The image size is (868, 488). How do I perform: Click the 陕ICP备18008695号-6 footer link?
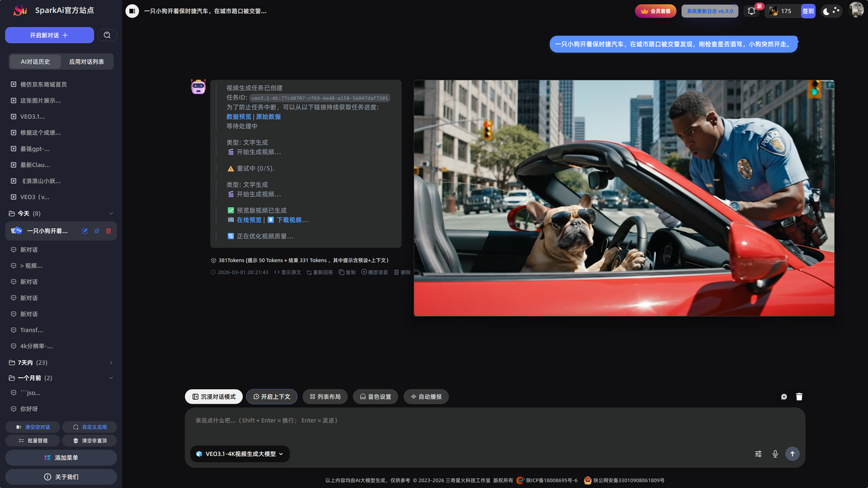(552, 480)
